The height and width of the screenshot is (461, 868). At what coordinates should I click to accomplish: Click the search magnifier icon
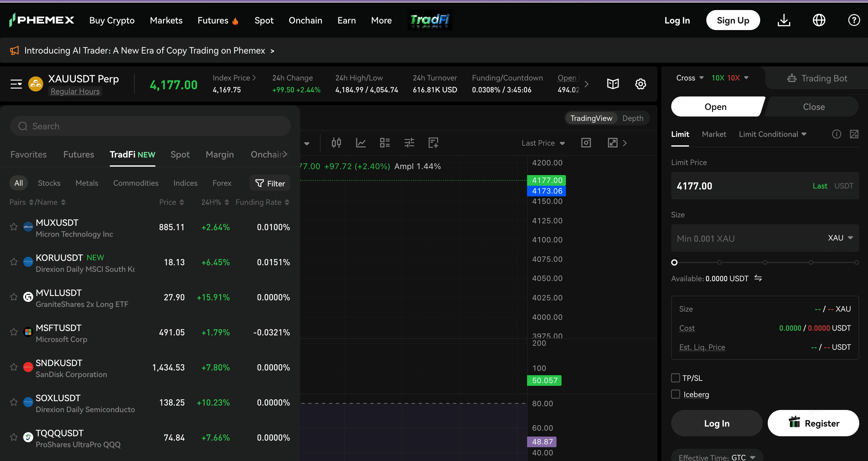pos(23,126)
